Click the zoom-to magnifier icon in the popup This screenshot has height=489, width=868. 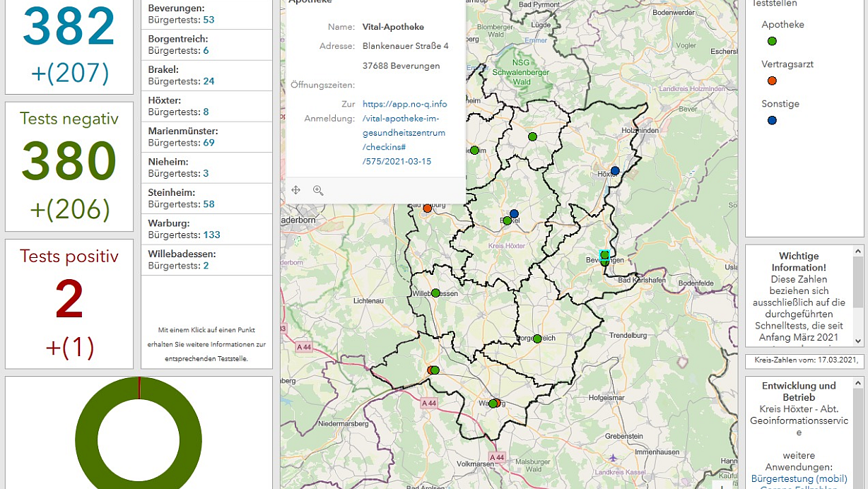(x=318, y=190)
